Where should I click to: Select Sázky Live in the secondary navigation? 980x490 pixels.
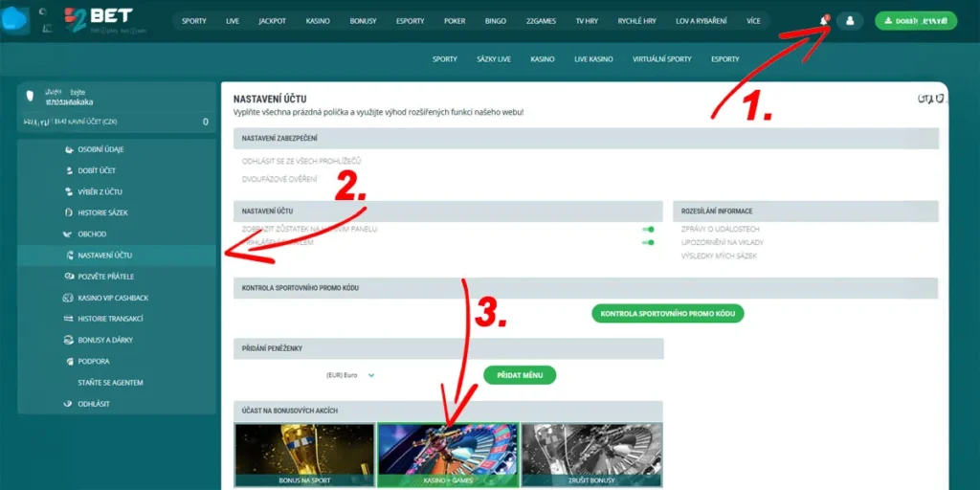[x=494, y=59]
